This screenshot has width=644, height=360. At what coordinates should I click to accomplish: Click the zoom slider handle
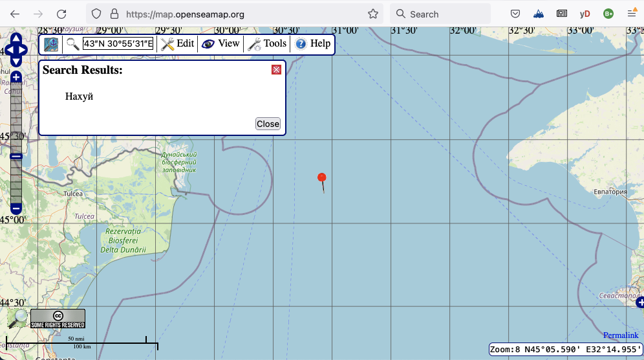tap(16, 156)
